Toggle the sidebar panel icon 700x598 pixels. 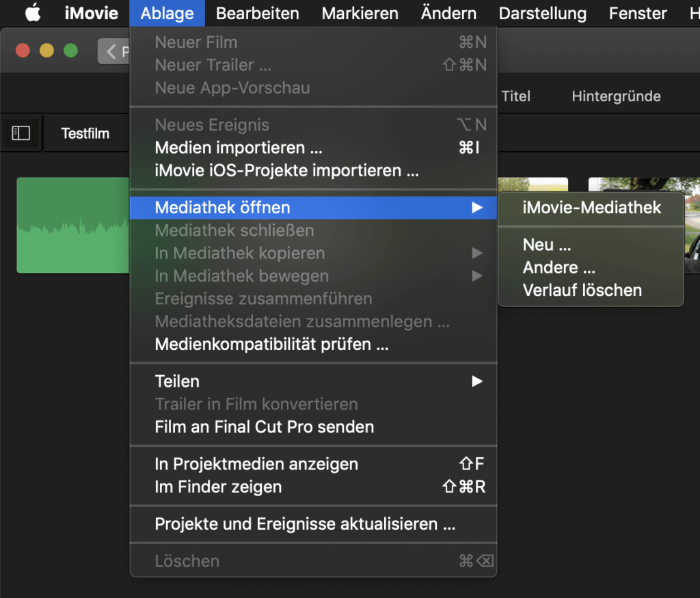click(21, 133)
